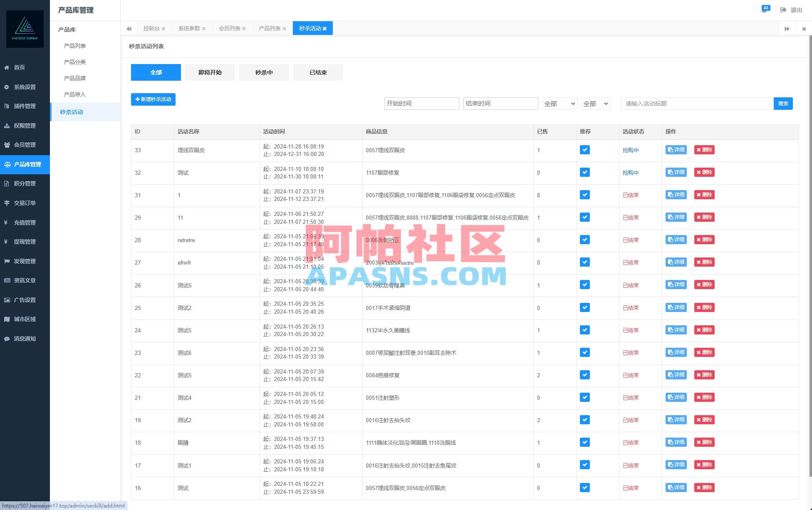The height and width of the screenshot is (510, 812).
Task: Click inside the 开始时间 date field
Action: 421,104
